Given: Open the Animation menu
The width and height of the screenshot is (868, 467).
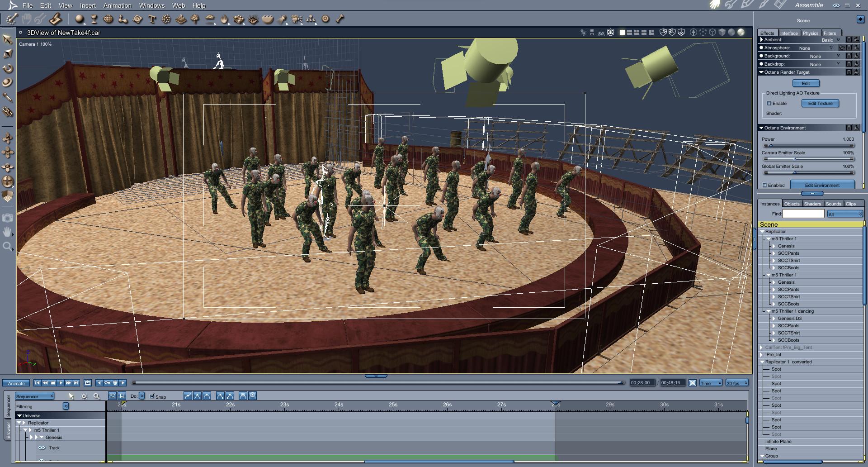Looking at the screenshot, I should click(118, 5).
